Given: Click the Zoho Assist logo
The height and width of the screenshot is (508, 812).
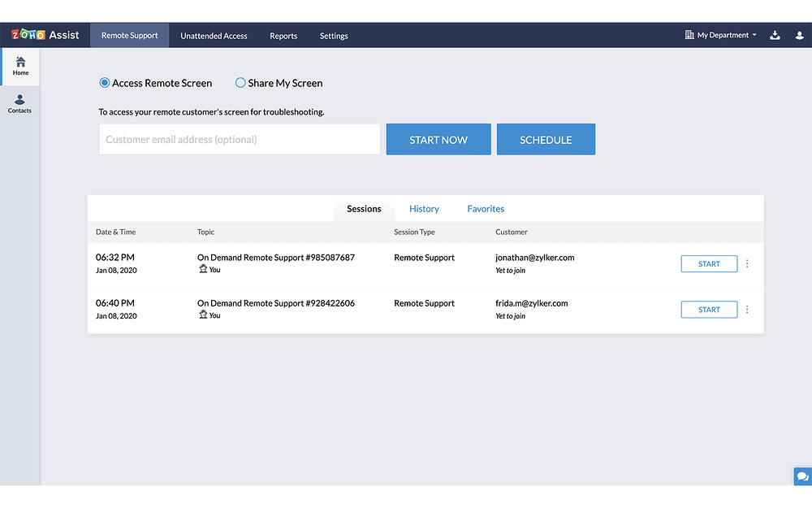Looking at the screenshot, I should (45, 35).
